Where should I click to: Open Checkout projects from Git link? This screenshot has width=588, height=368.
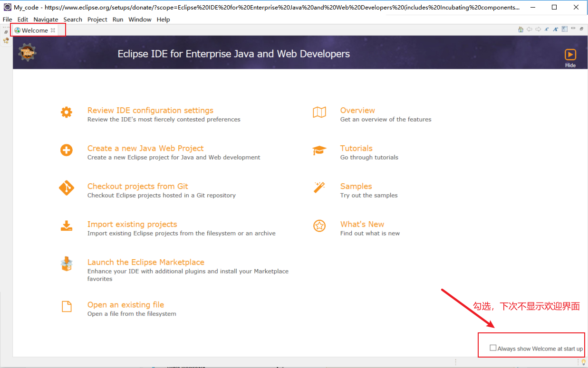point(138,186)
